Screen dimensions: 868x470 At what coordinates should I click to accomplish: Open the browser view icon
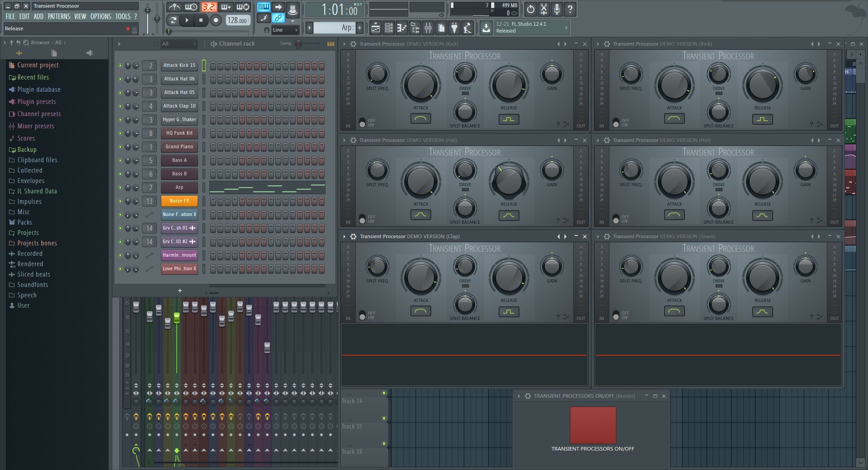coord(415,28)
